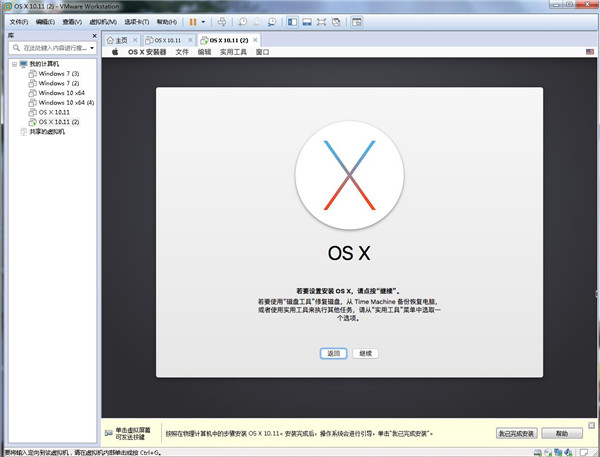This screenshot has width=600, height=457.
Task: Dismiss the yellow install hint bar
Action: tap(591, 425)
